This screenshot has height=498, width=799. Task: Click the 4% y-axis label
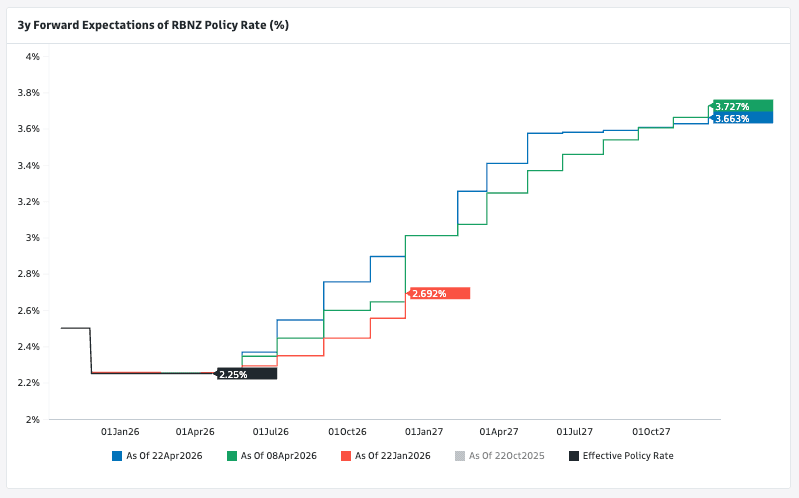point(33,57)
